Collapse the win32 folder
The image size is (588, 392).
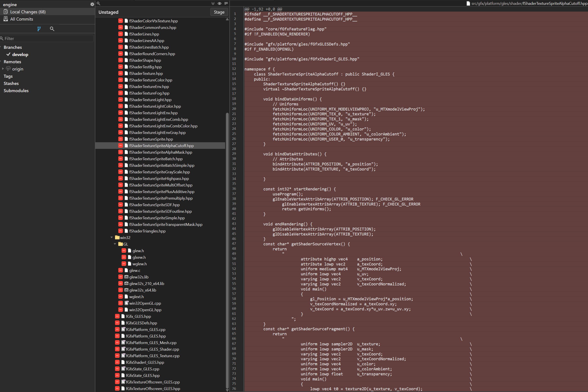[x=112, y=237]
